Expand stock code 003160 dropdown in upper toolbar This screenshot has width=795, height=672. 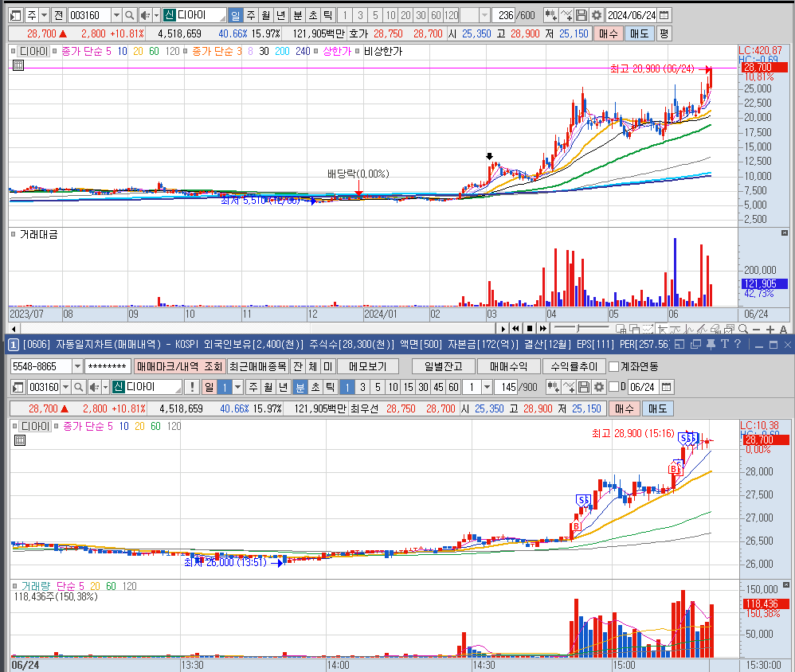[x=116, y=15]
